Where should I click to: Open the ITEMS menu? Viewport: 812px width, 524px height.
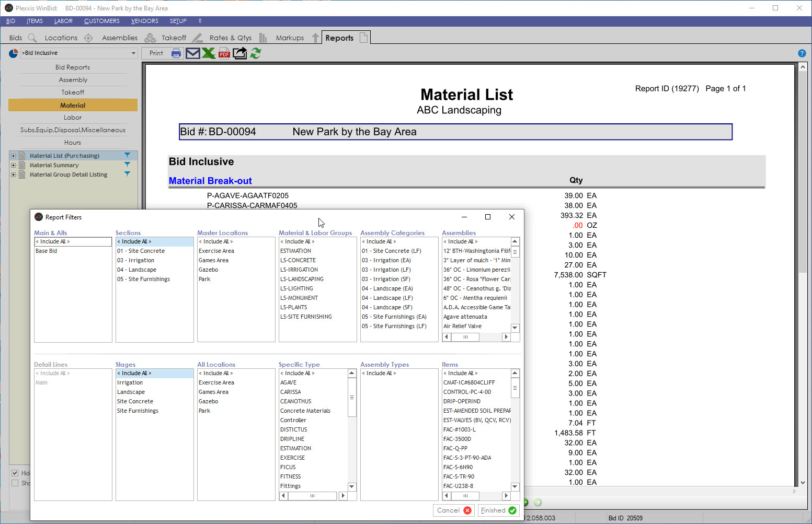[35, 21]
